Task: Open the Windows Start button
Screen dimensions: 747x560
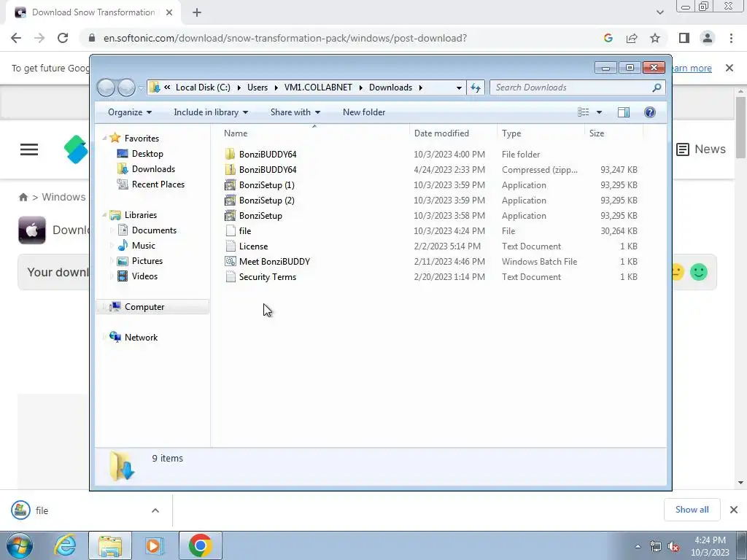Action: (20, 545)
